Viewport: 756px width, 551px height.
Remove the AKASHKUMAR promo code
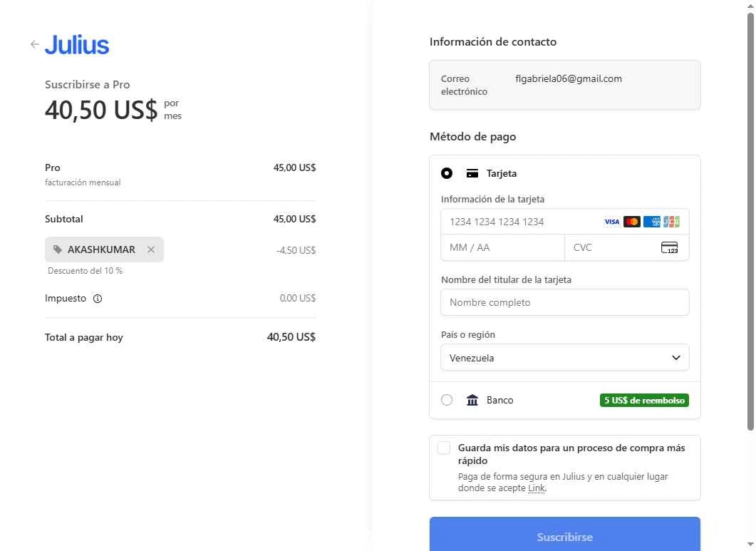click(x=151, y=249)
